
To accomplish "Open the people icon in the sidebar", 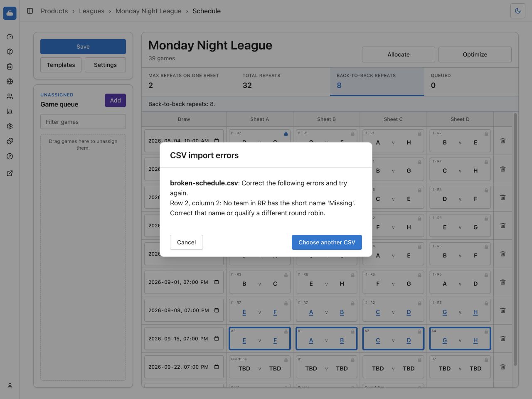I will click(10, 96).
